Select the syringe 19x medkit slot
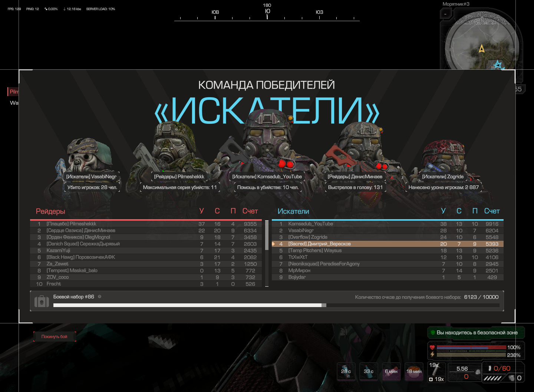Screen dimensions: 534x392 click(x=437, y=372)
